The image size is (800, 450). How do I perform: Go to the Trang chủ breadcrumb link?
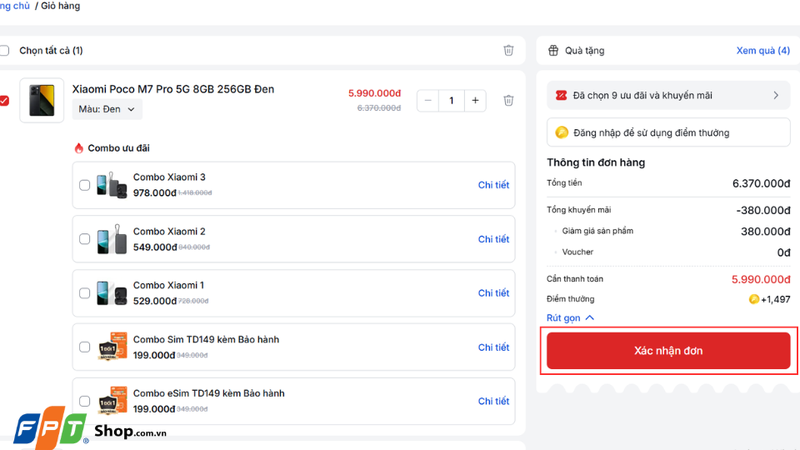tap(15, 6)
